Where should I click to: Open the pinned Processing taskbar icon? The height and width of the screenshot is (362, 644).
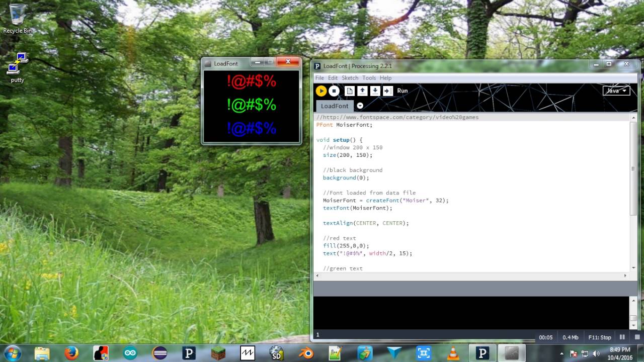coord(189,353)
